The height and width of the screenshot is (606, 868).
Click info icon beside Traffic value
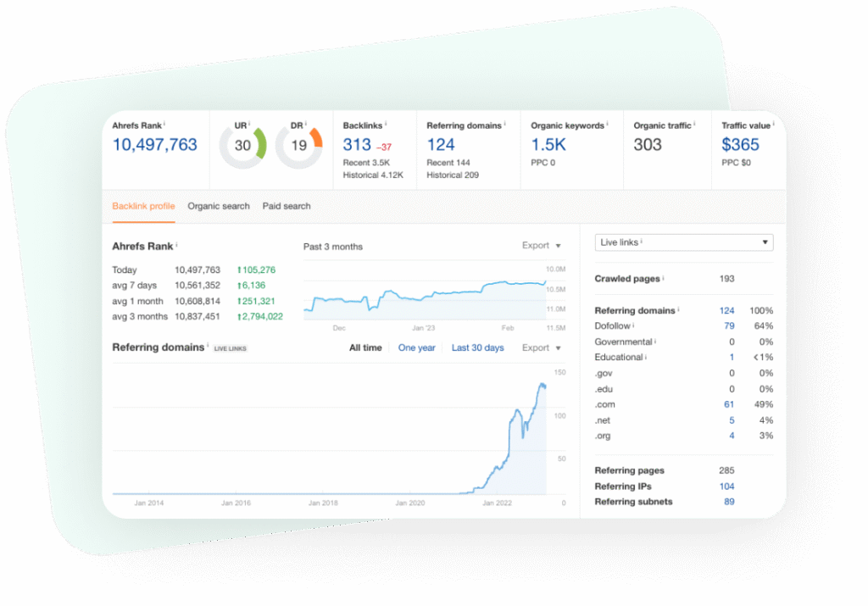[x=774, y=124]
